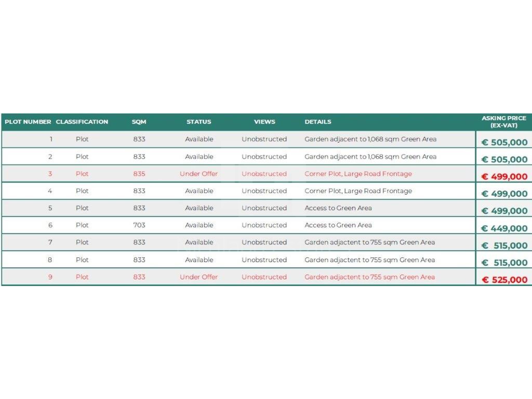The height and width of the screenshot is (399, 532).
Task: Click the PLOT NUMBER column header
Action: [x=28, y=122]
